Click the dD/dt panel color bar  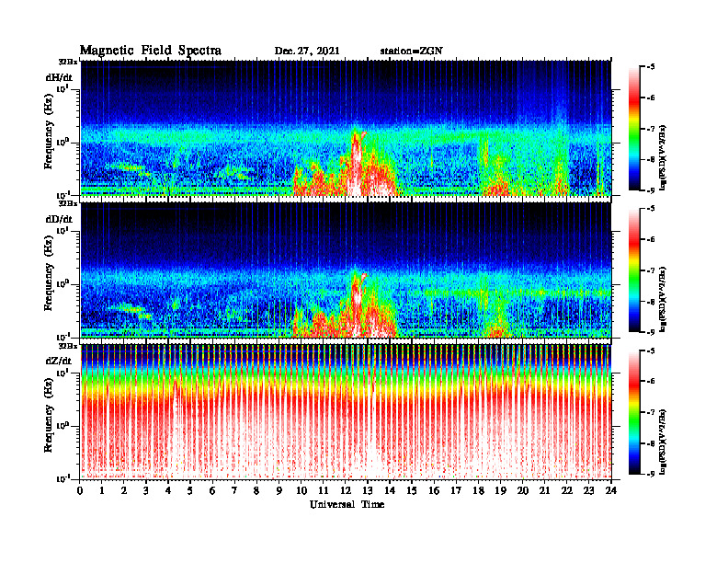pyautogui.click(x=633, y=270)
